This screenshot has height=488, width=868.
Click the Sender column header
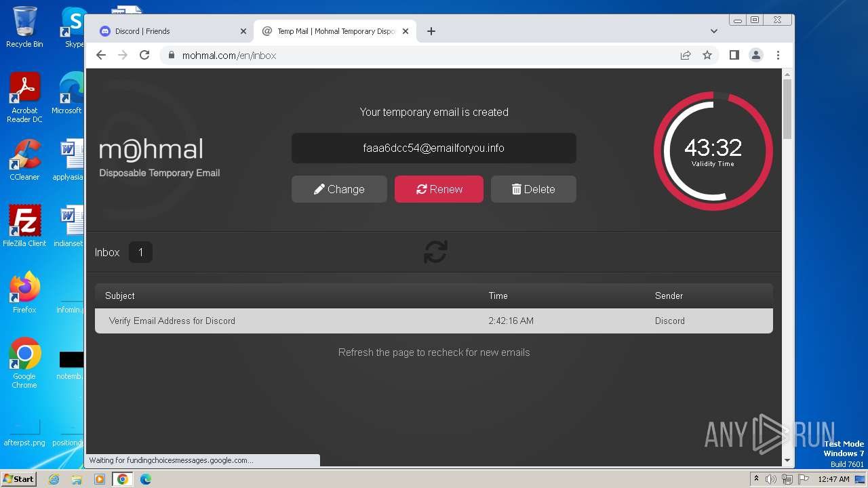669,296
